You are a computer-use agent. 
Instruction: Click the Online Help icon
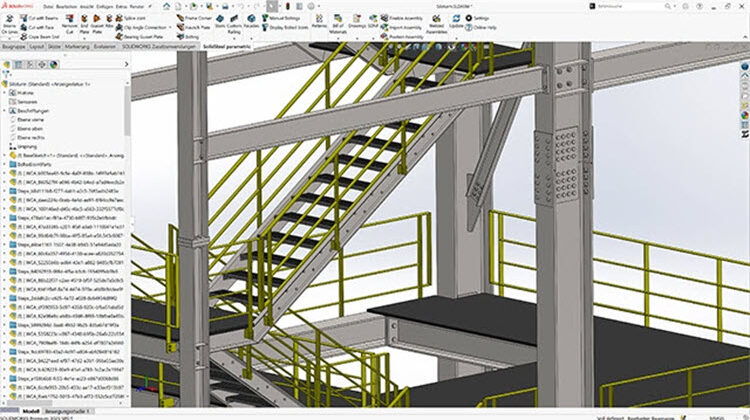point(482,28)
